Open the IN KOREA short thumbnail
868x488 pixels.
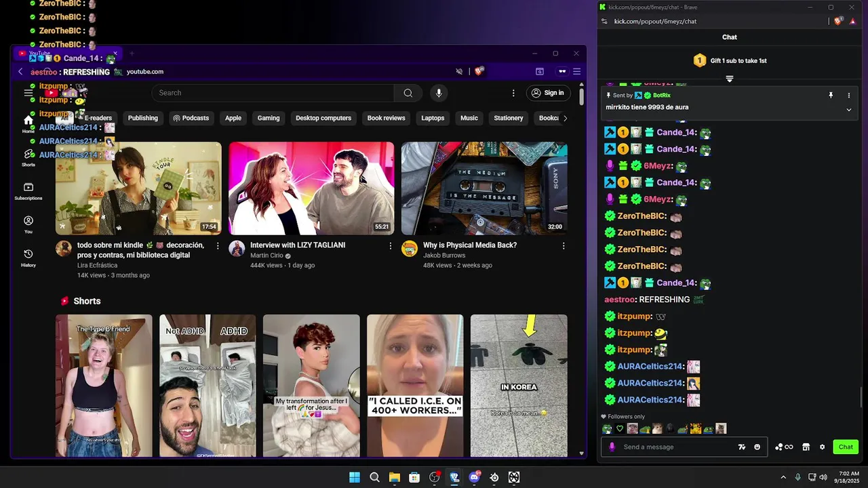coord(519,386)
